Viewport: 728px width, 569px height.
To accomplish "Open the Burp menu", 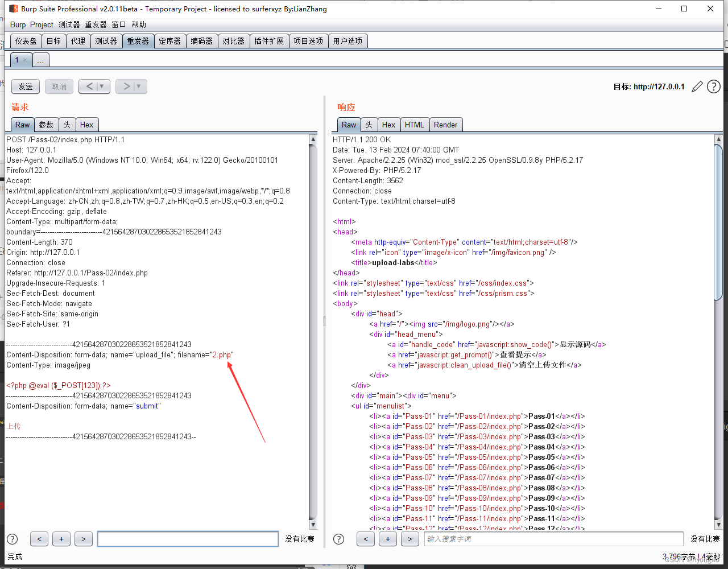I will click(x=18, y=24).
